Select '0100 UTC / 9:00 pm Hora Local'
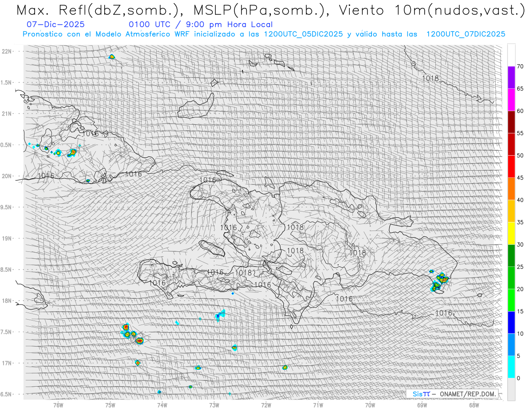Viewport: 532px width, 411px height. (x=200, y=24)
